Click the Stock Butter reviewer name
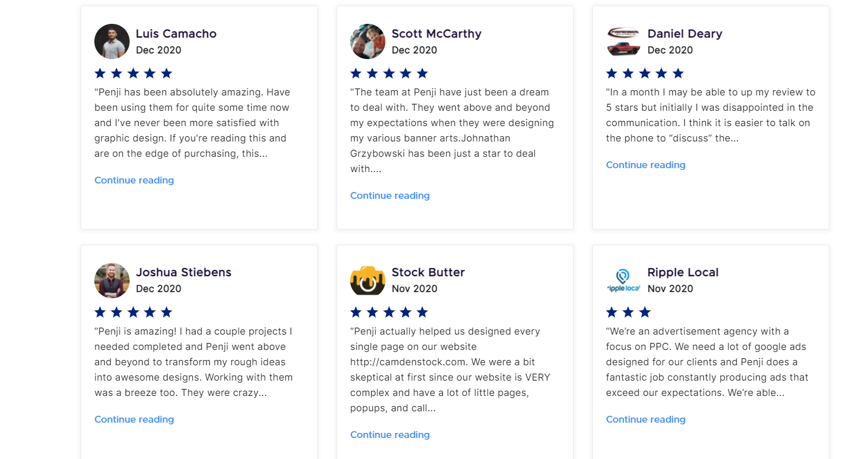Viewport: 868px width, 459px height. (x=428, y=272)
